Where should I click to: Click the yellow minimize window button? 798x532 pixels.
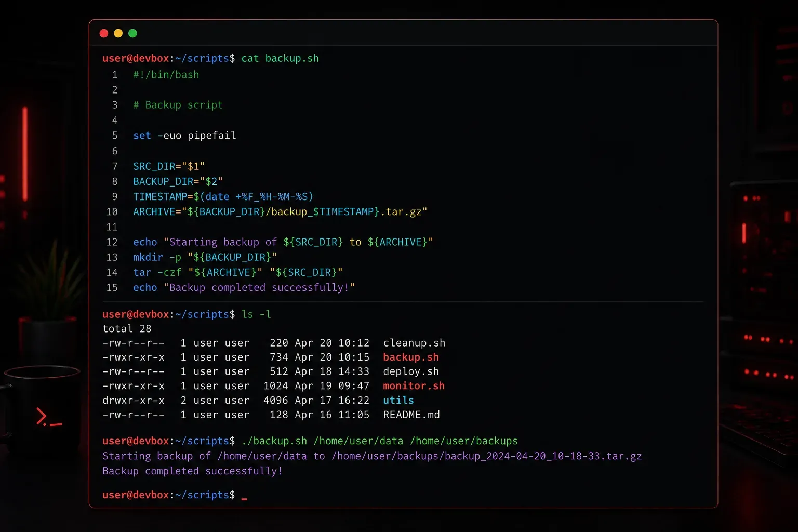(x=118, y=33)
